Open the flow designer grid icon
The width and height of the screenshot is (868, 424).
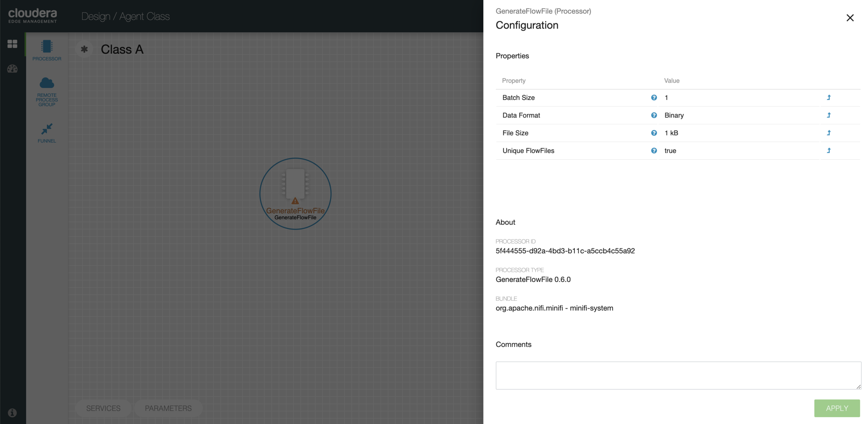[x=12, y=44]
